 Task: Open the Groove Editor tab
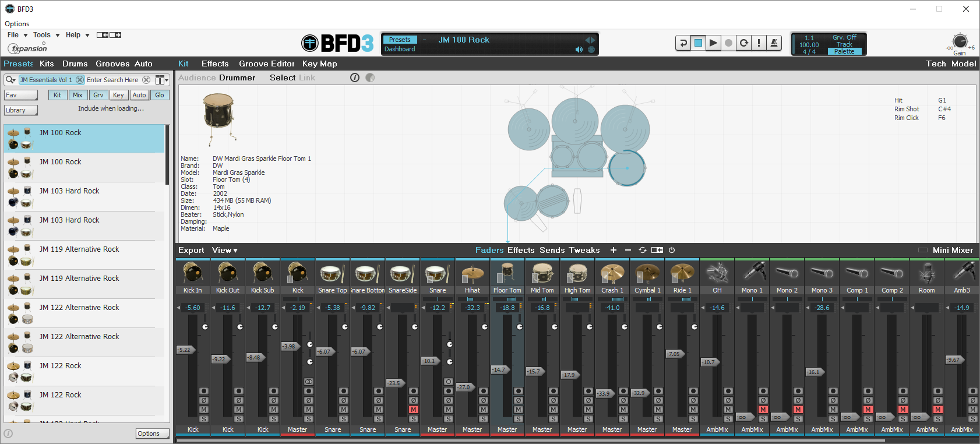267,64
